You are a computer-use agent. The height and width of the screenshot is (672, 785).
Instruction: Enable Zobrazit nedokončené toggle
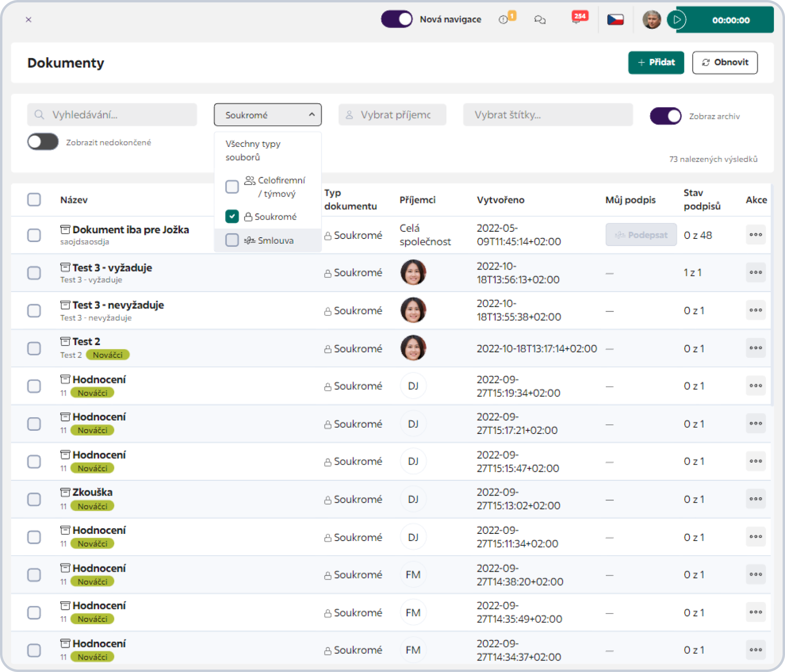point(43,142)
